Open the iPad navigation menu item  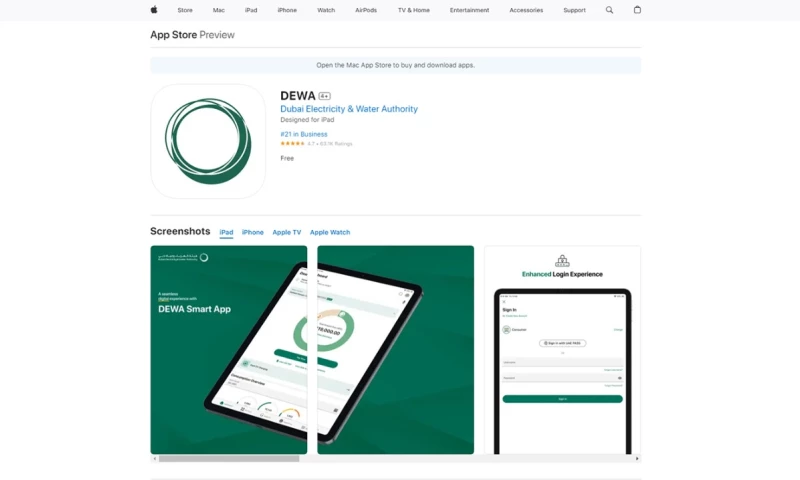[251, 10]
